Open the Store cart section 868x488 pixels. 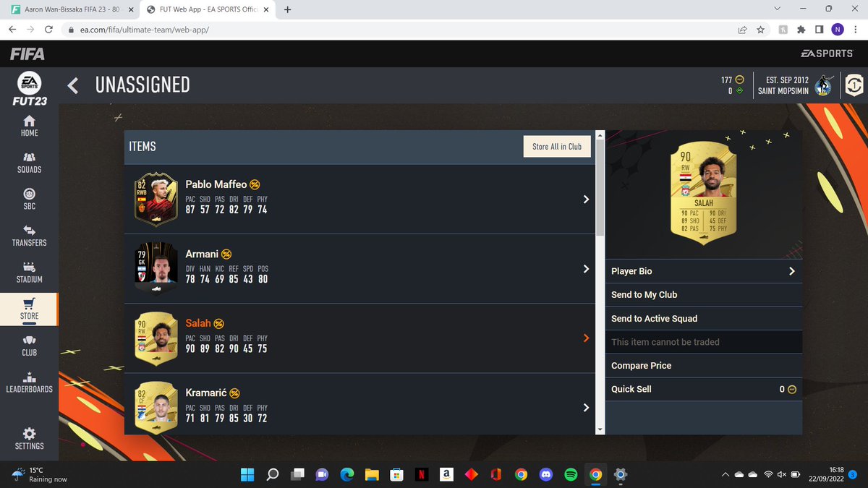tap(29, 309)
